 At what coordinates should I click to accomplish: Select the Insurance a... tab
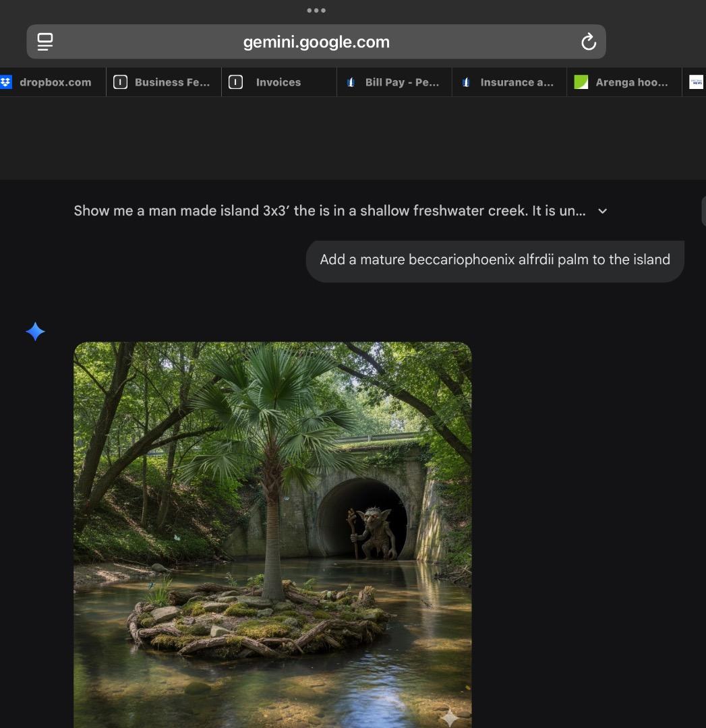pyautogui.click(x=516, y=82)
